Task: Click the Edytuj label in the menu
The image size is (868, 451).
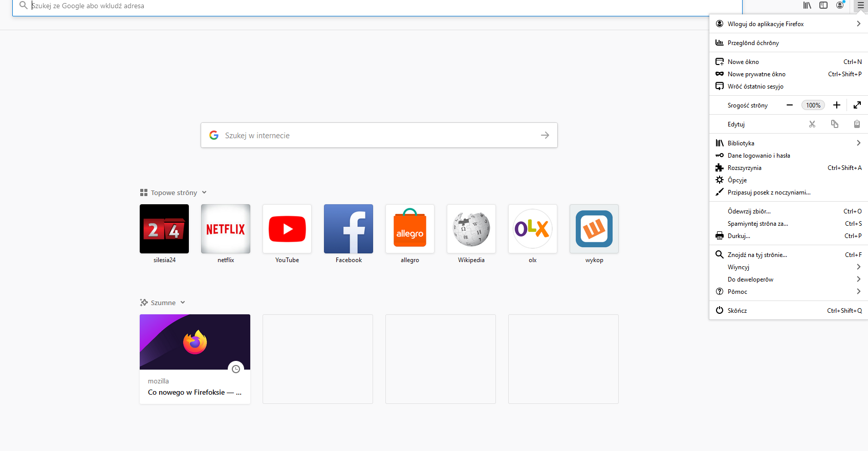Action: coord(736,124)
